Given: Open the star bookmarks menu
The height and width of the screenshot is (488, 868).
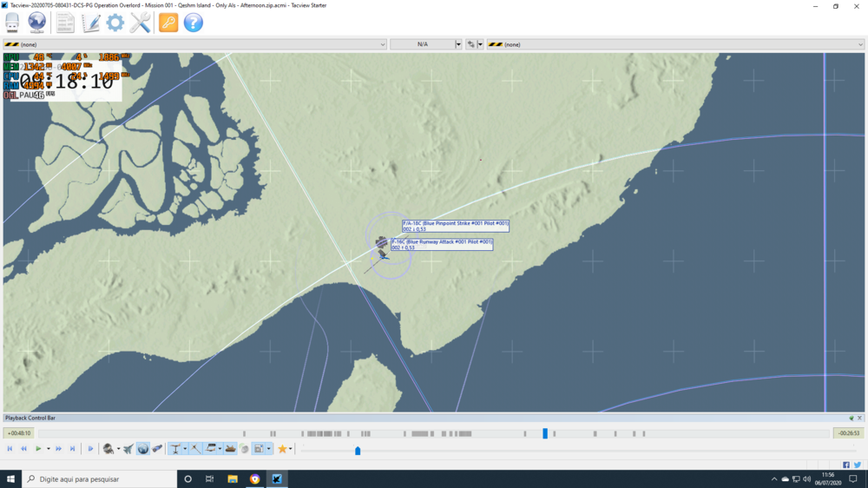Looking at the screenshot, I should (282, 449).
